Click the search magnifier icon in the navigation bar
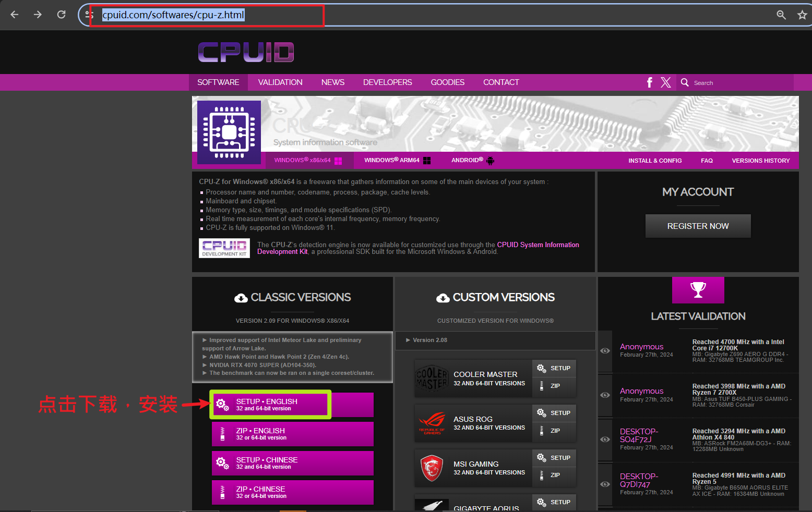This screenshot has height=512, width=812. click(x=685, y=82)
